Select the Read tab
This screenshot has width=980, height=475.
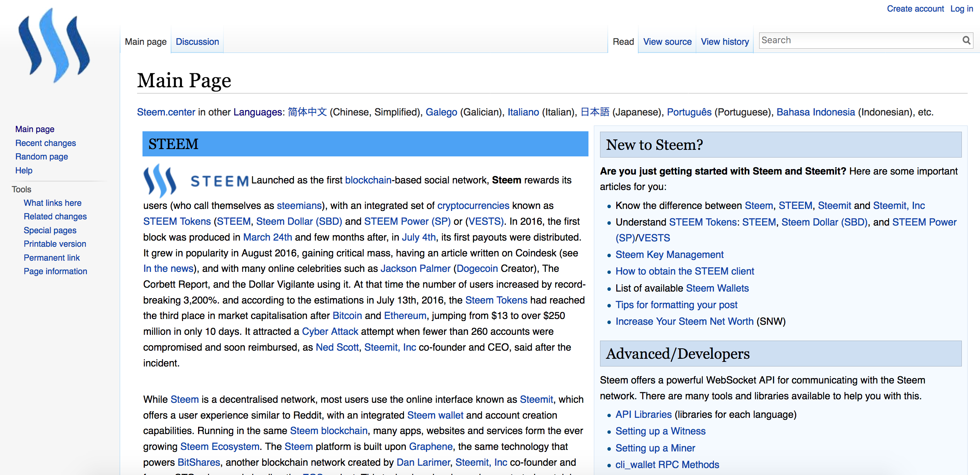pyautogui.click(x=623, y=42)
